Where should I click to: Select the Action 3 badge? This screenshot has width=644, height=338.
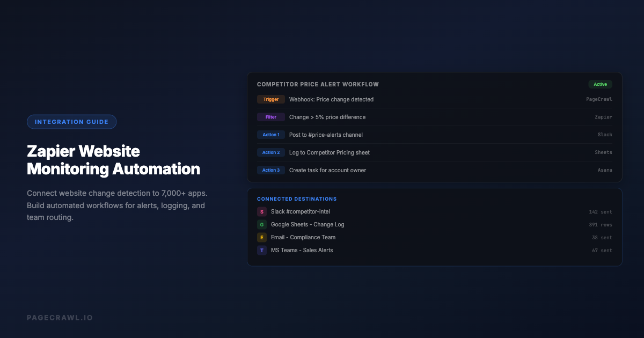pyautogui.click(x=271, y=170)
